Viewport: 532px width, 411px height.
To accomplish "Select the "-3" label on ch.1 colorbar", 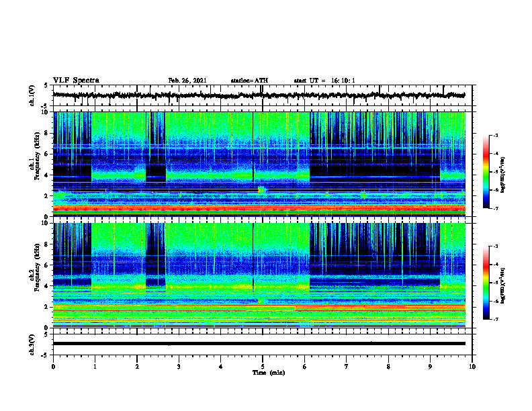I will pos(496,135).
